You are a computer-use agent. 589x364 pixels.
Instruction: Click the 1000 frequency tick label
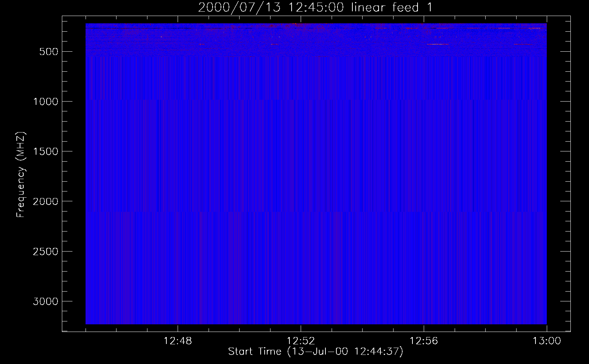[x=45, y=102]
